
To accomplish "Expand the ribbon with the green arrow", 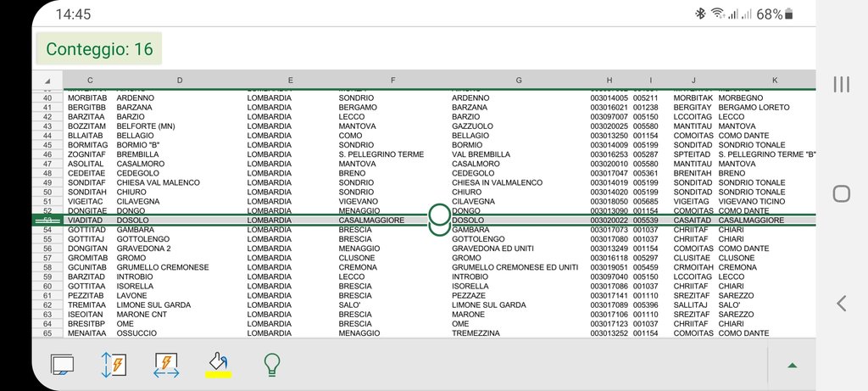I will point(792,365).
